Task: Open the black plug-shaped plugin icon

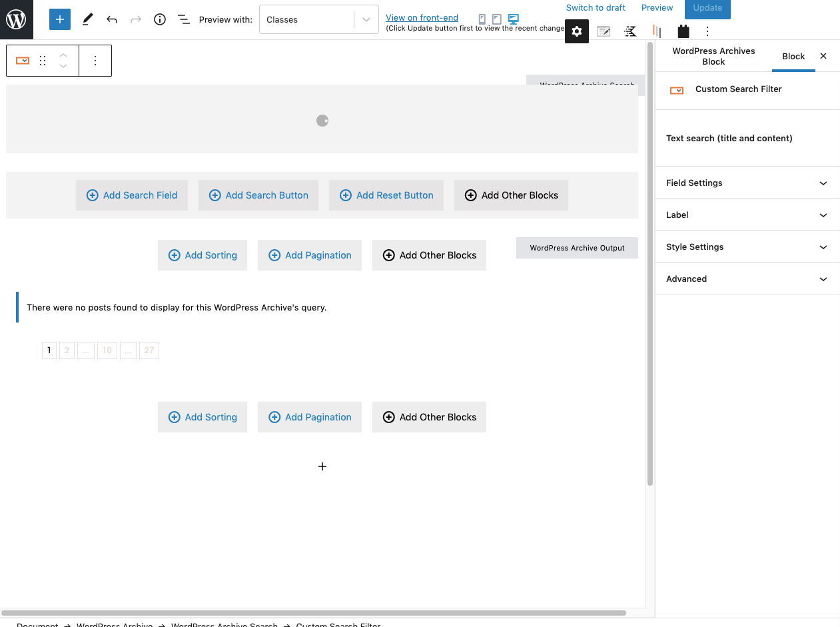Action: (683, 31)
